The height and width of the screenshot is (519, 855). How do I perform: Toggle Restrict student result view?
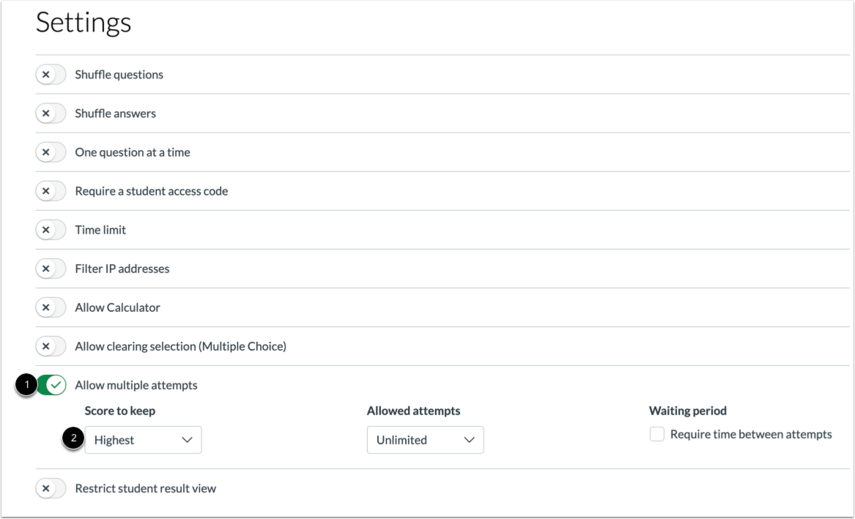[x=50, y=489]
